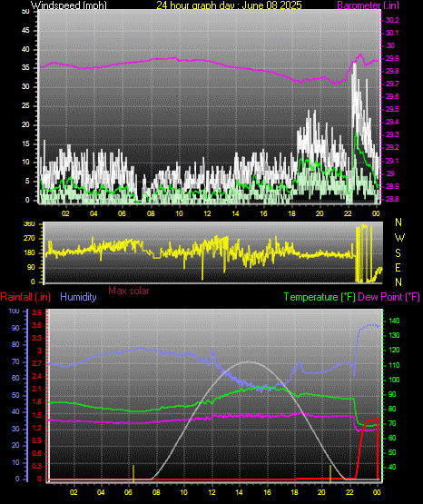Click the '28.8' barometer axis value
Viewport: 423px width, 504px height.
coord(392,199)
